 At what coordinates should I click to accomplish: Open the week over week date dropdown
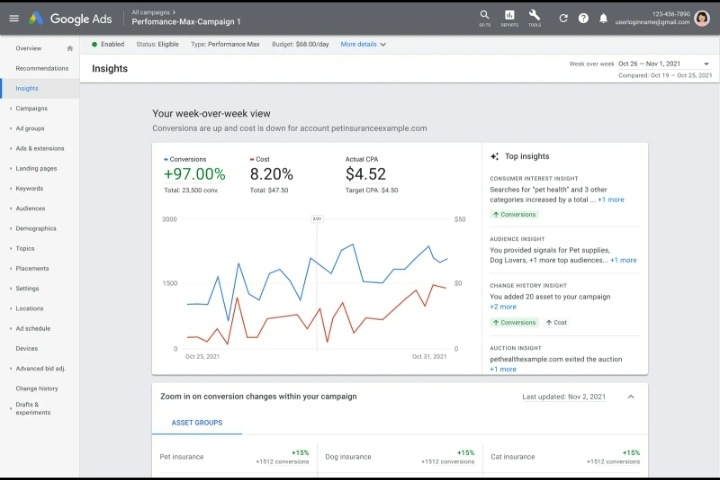click(x=706, y=64)
